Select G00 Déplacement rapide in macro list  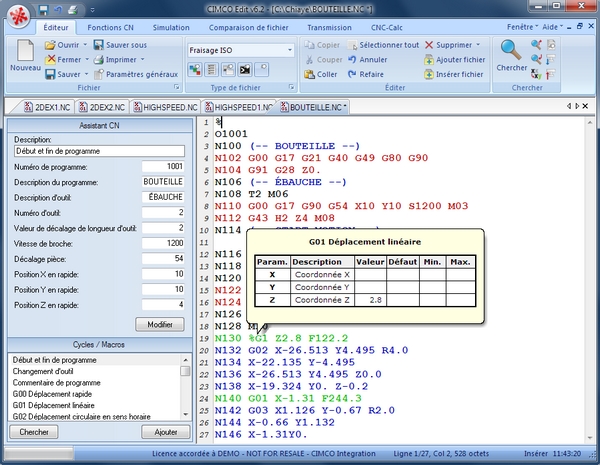point(52,394)
